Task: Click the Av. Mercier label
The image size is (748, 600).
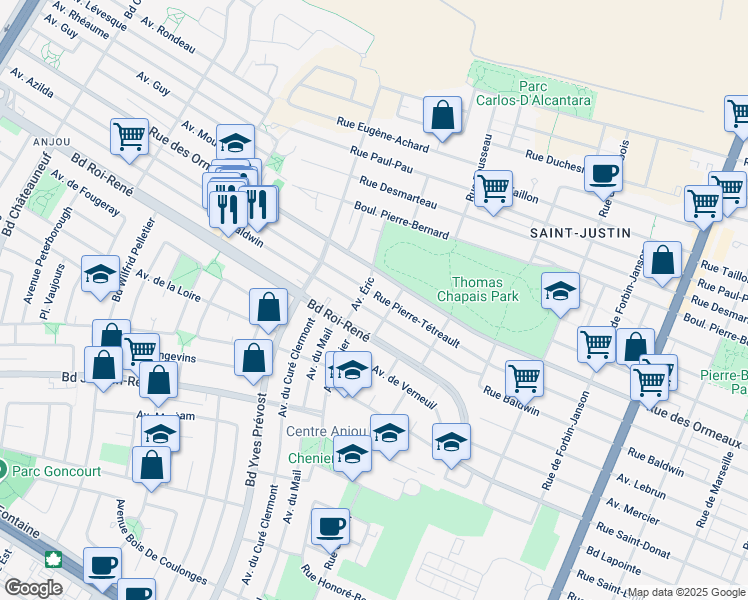Action: click(x=633, y=511)
